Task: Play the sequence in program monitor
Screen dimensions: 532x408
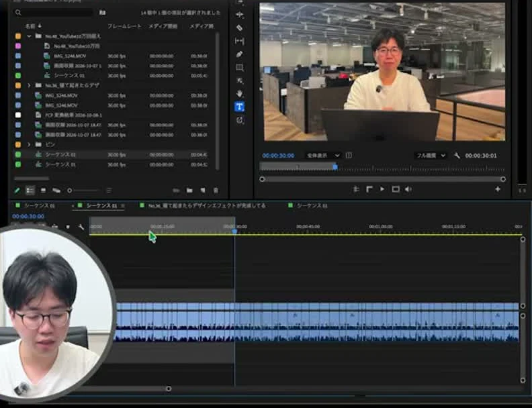Action: click(382, 189)
